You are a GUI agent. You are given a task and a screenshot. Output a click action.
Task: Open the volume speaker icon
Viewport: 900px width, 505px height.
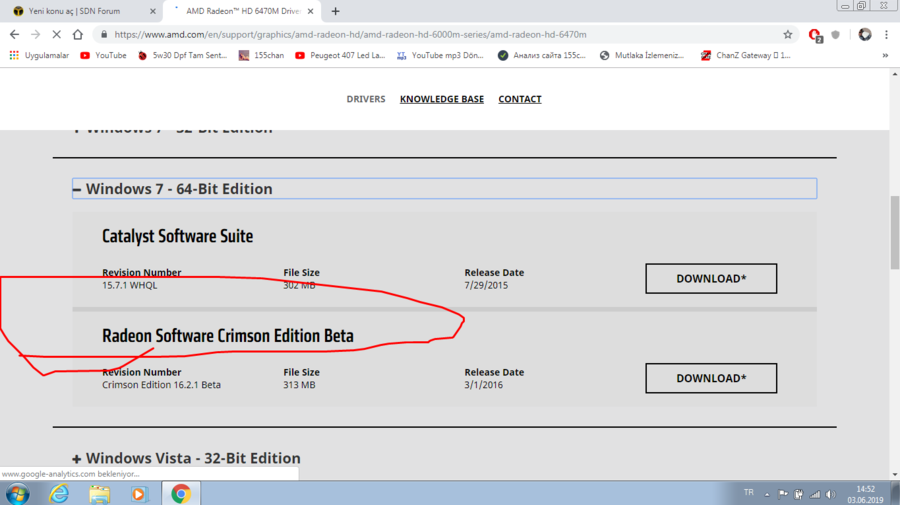831,494
